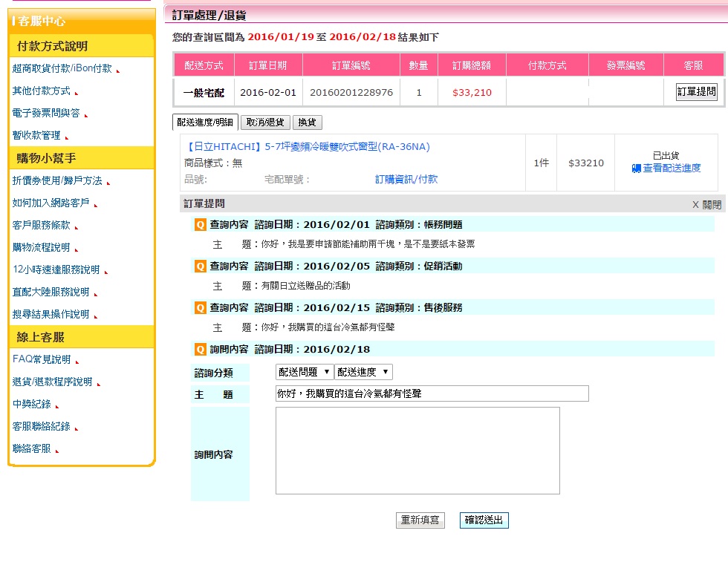
Task: Click the truck icon beside 查看配送進度
Action: pos(636,169)
